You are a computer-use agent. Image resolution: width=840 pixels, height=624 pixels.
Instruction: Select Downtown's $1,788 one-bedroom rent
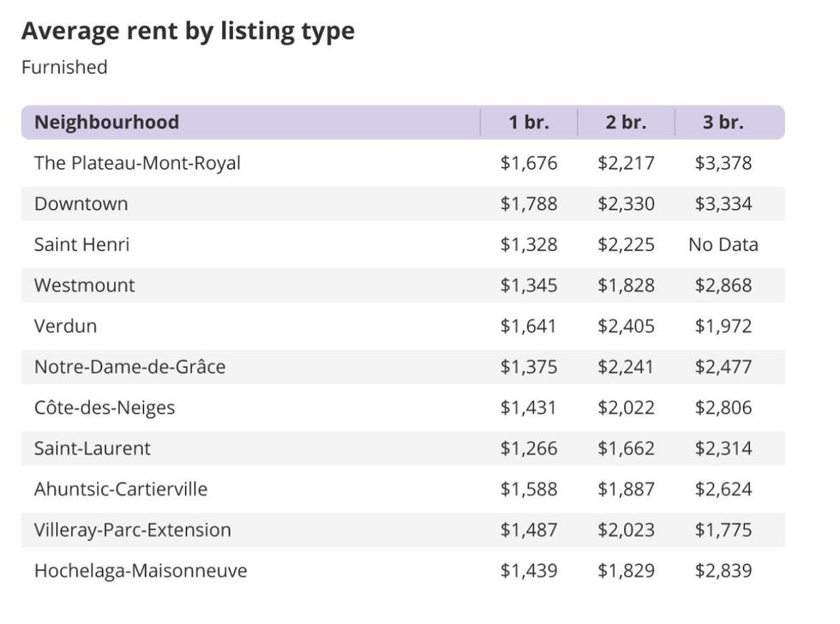[528, 204]
